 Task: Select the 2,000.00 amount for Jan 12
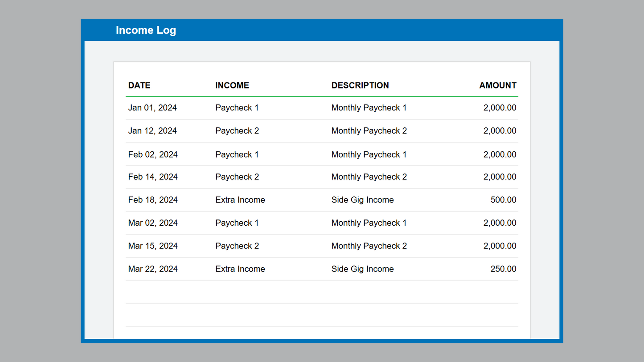(500, 131)
